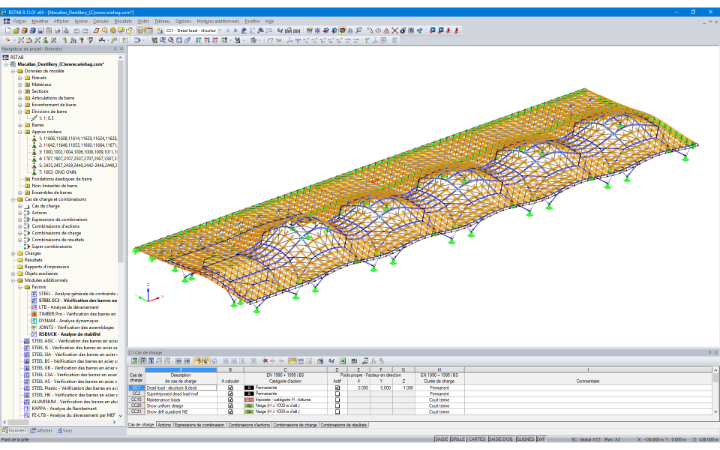Open JOINTS verification module
This screenshot has height=450, width=720.
(x=72, y=327)
